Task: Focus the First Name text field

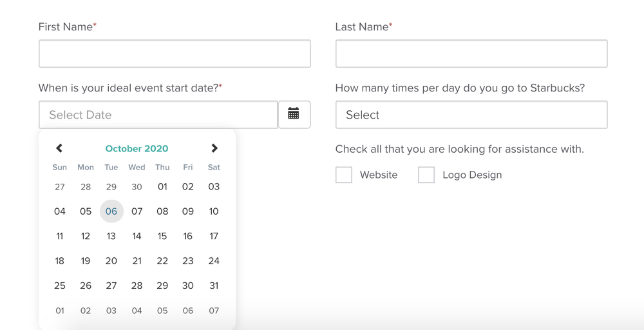Action: (175, 53)
